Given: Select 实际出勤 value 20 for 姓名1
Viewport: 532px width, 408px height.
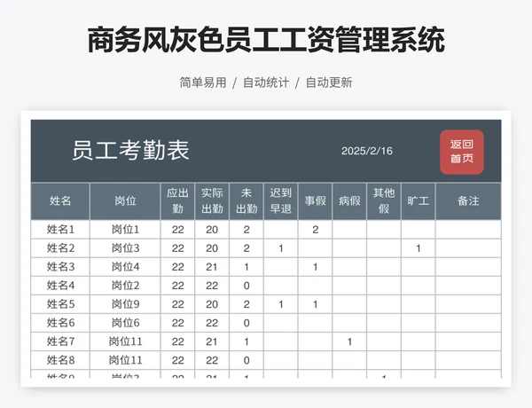Looking at the screenshot, I should (212, 230).
